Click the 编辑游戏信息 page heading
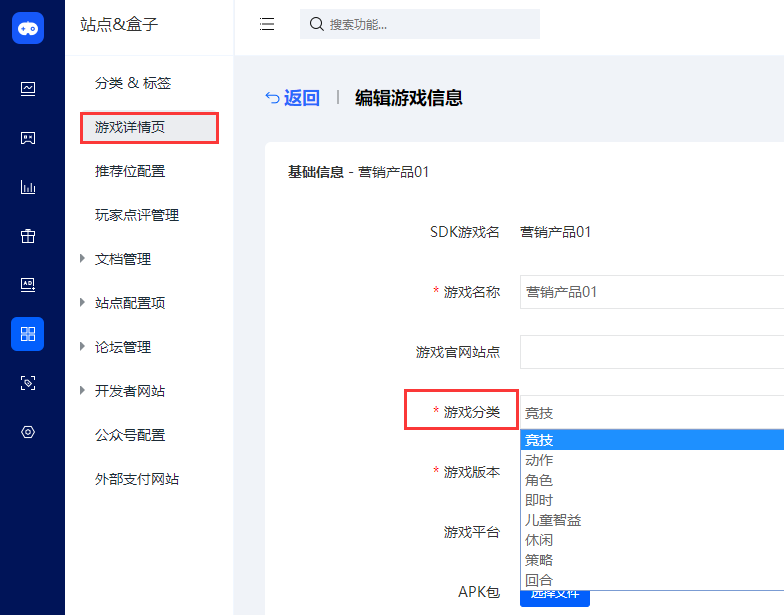 [408, 98]
